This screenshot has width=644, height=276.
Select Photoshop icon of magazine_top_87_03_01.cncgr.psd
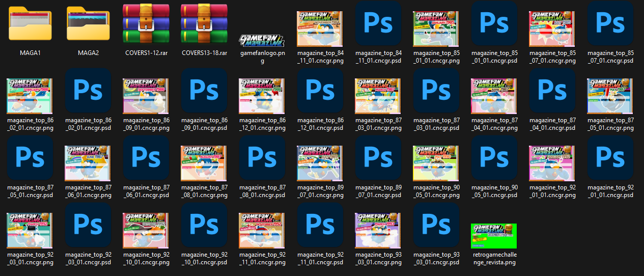click(436, 91)
